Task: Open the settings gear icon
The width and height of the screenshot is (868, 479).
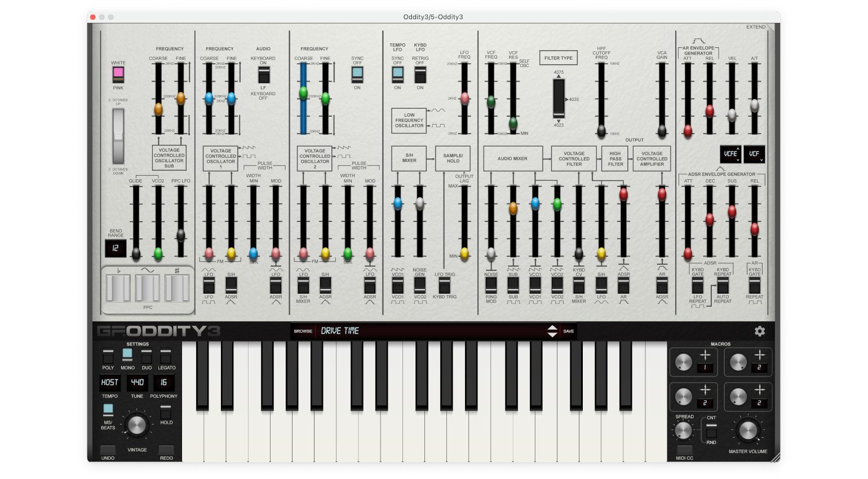Action: (x=760, y=331)
